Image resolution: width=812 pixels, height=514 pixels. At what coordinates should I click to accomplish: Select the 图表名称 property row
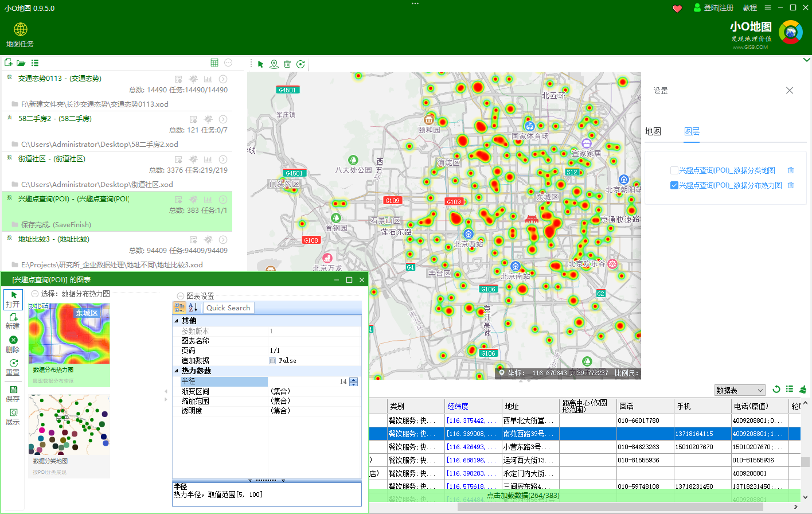pos(267,341)
